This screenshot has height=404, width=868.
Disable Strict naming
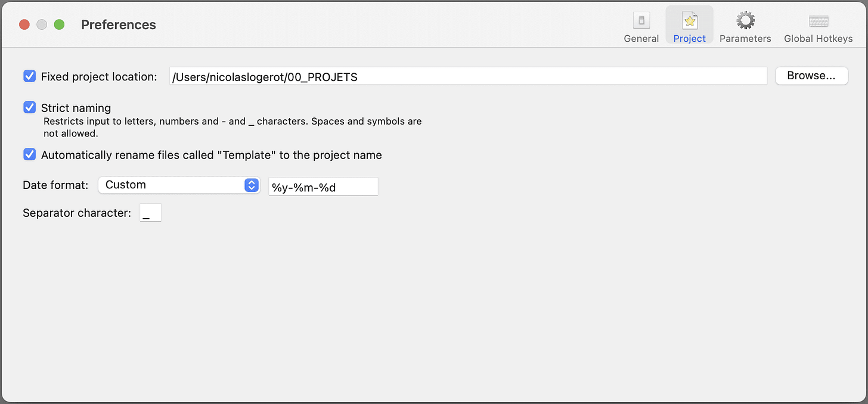click(30, 107)
